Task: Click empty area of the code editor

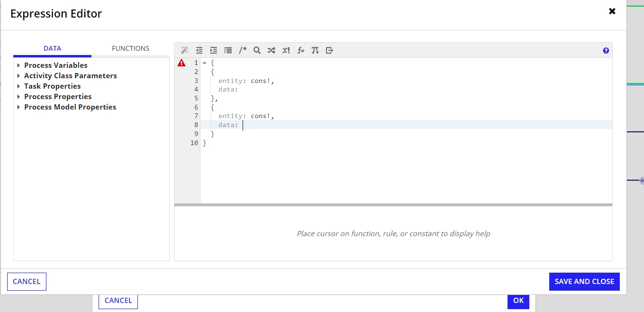Action: point(406,175)
